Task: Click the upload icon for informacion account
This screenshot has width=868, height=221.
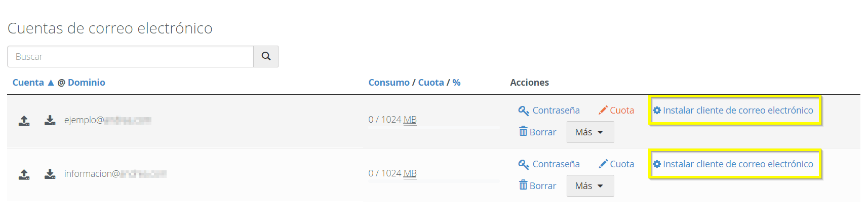Action: [x=24, y=174]
